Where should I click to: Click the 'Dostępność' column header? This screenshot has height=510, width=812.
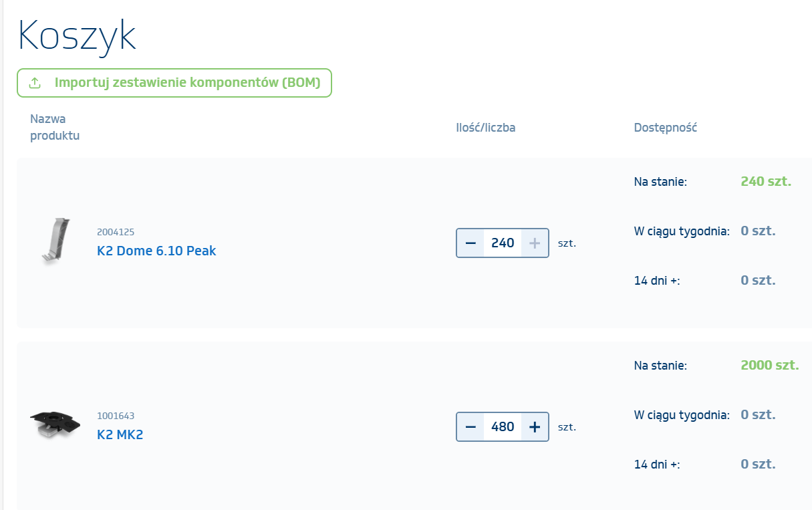[x=665, y=128]
